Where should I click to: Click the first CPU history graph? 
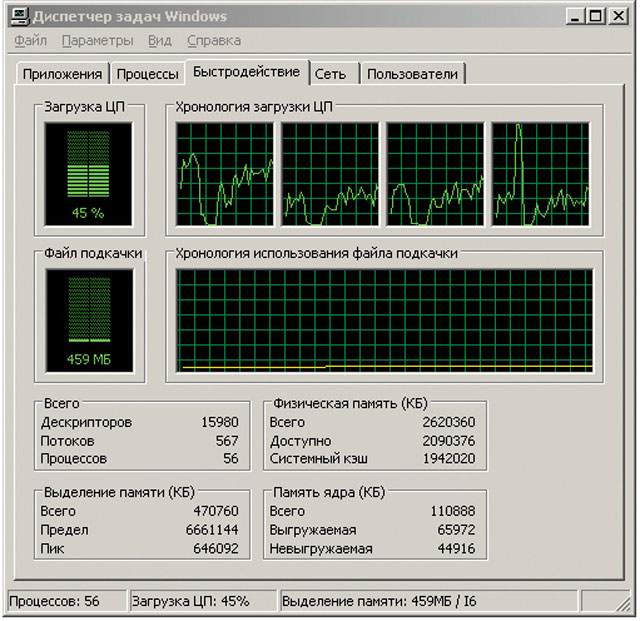(x=224, y=174)
